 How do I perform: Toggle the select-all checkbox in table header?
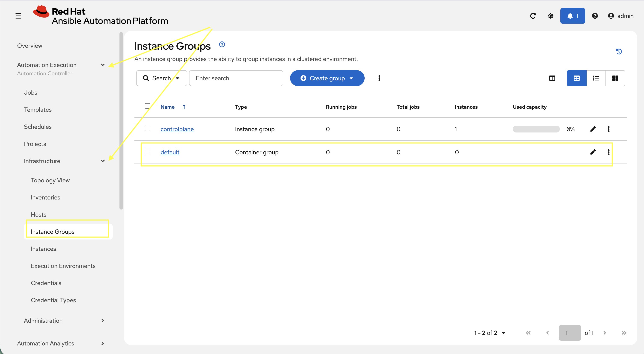148,106
